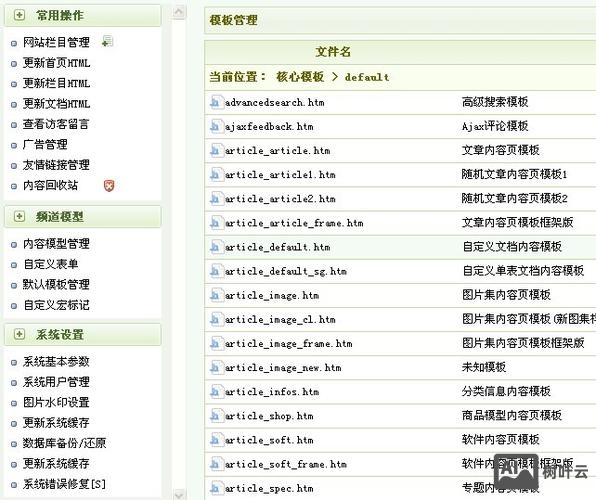
Task: Open 更新首页HTML menu item
Action: point(56,63)
